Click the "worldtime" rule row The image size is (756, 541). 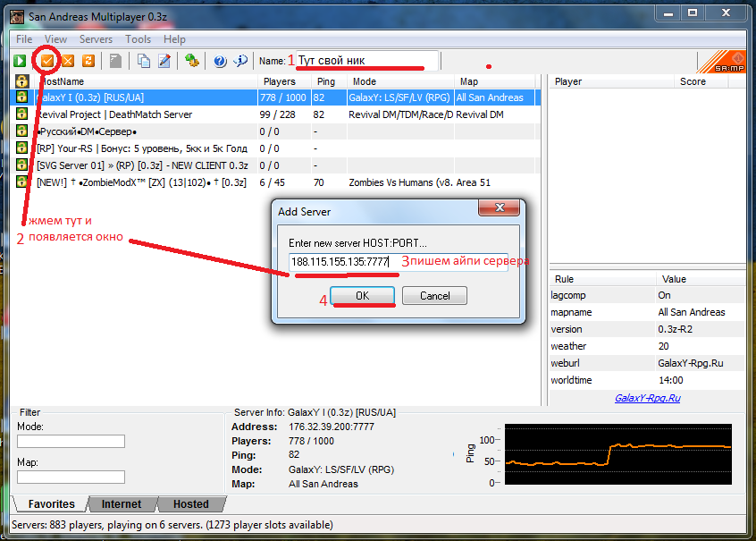pos(647,380)
